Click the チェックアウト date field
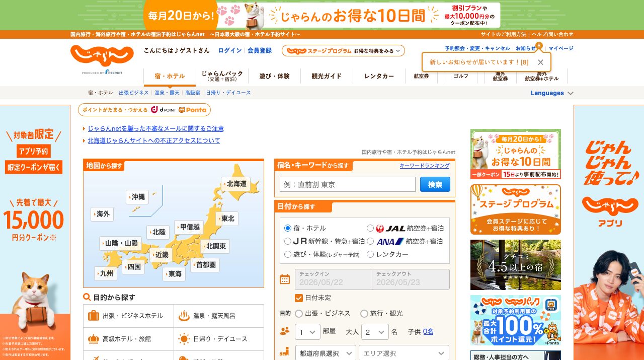Screen dimensions: 644x360 [411, 279]
